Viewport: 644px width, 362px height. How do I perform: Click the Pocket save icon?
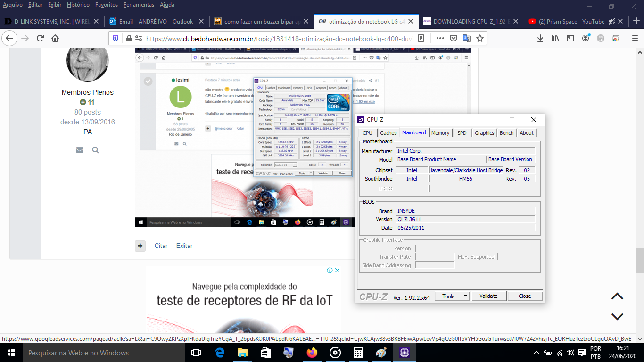point(453,38)
